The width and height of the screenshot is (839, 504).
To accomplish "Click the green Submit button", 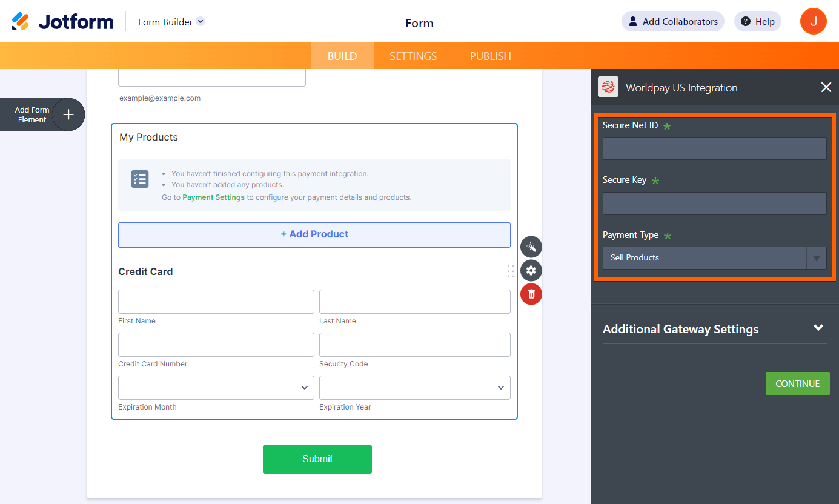I will point(317,459).
